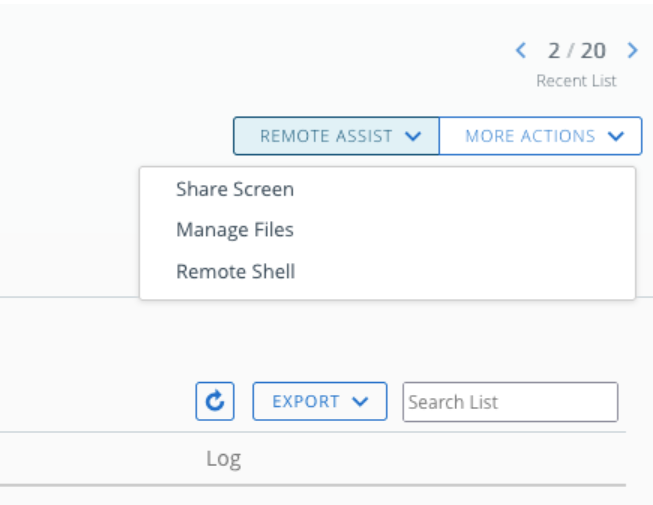Click the Remote Assist button label
653x505 pixels.
tap(326, 137)
